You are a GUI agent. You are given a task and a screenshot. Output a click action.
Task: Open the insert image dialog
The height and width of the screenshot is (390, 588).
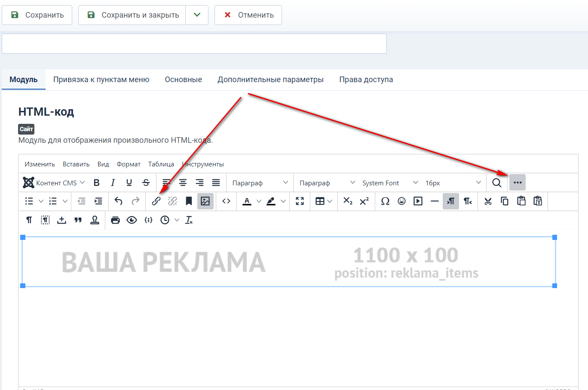coord(205,201)
